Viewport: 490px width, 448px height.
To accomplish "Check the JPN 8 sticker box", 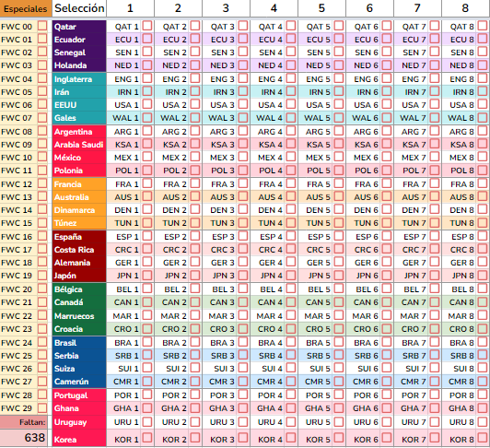I will (x=483, y=275).
